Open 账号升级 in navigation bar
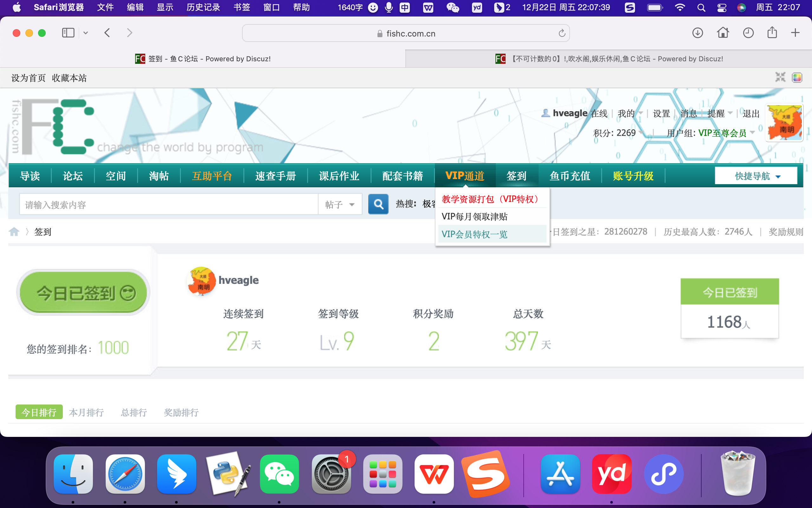This screenshot has width=812, height=508. coord(633,176)
